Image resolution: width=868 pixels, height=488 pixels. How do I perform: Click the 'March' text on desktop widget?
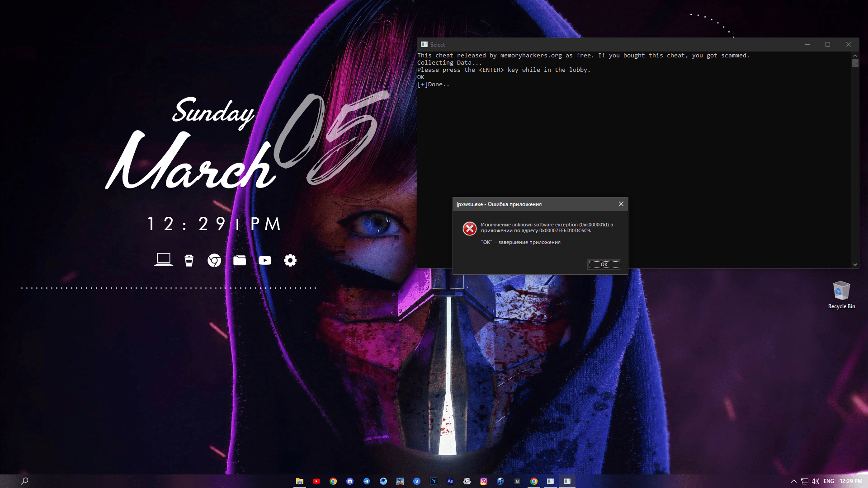coord(190,160)
